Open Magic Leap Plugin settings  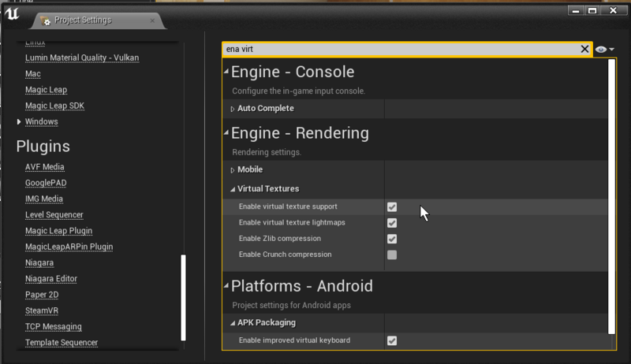pos(58,231)
